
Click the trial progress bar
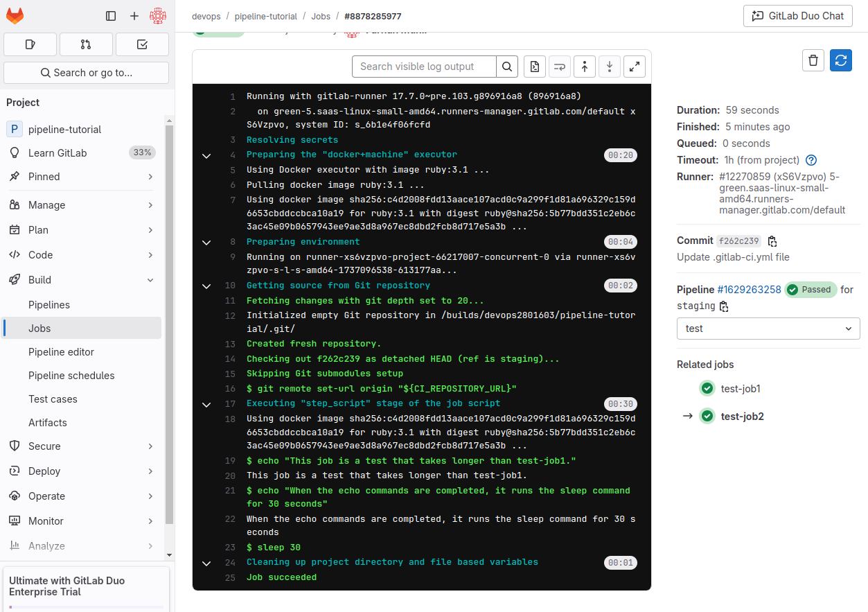click(x=86, y=606)
